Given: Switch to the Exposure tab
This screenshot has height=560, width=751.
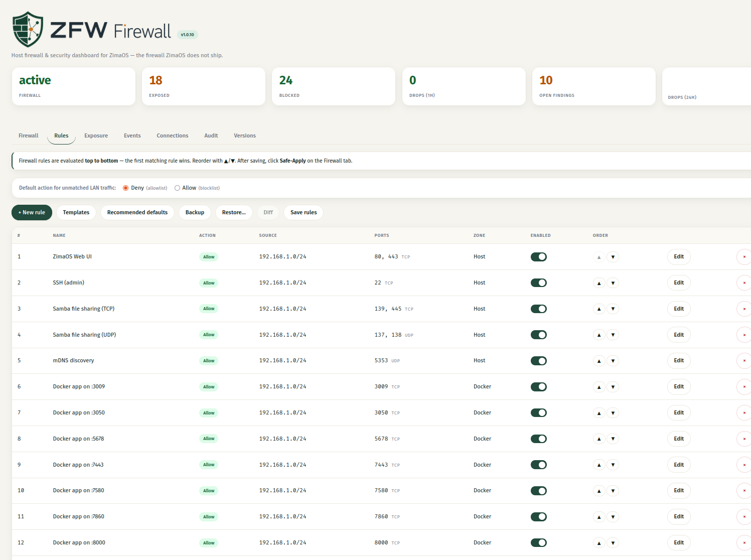Looking at the screenshot, I should point(96,136).
